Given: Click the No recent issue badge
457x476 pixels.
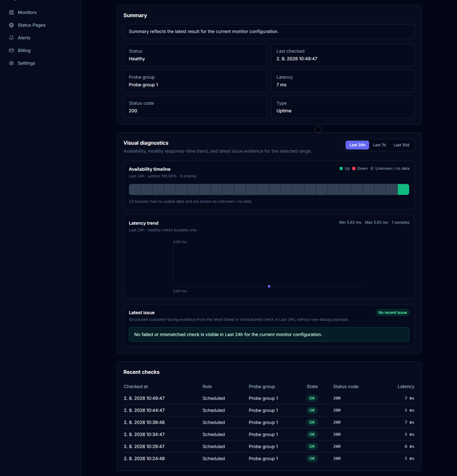Looking at the screenshot, I should [393, 312].
